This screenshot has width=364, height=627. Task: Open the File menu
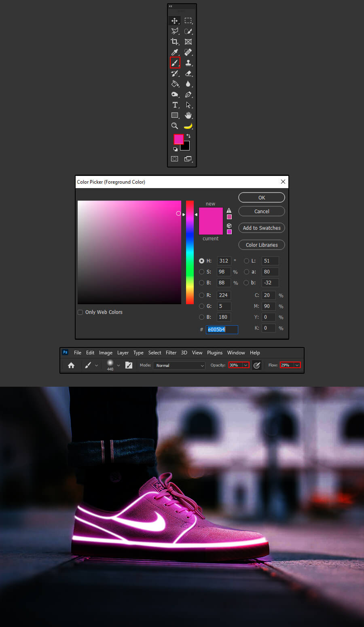click(78, 353)
